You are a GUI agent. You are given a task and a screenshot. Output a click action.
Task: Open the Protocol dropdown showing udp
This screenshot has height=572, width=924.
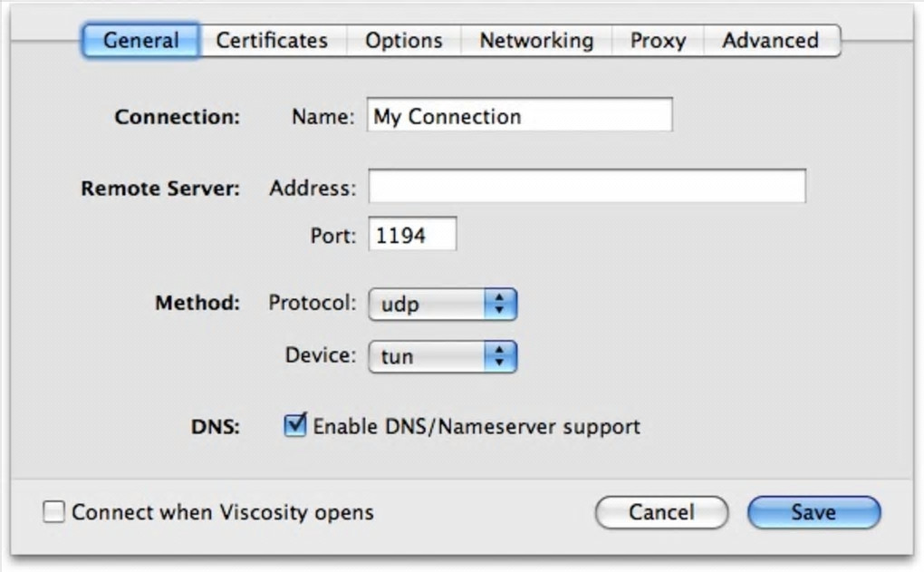click(x=430, y=304)
